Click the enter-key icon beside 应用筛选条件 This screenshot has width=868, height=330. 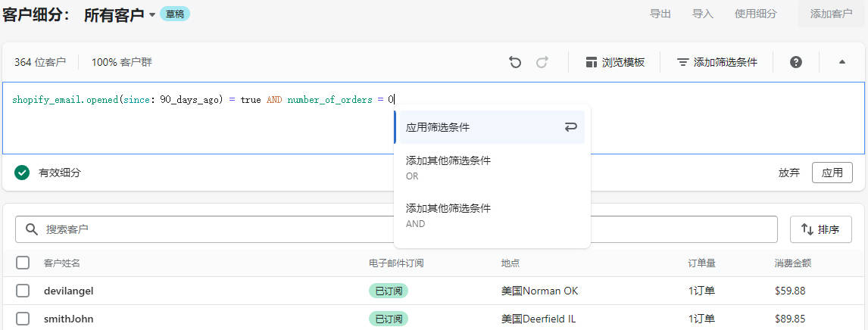coord(571,127)
